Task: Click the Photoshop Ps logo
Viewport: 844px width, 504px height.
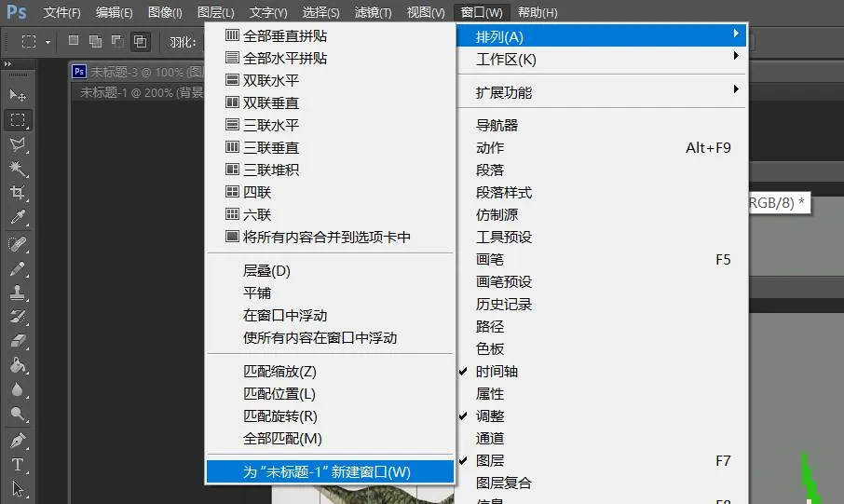Action: [17, 11]
